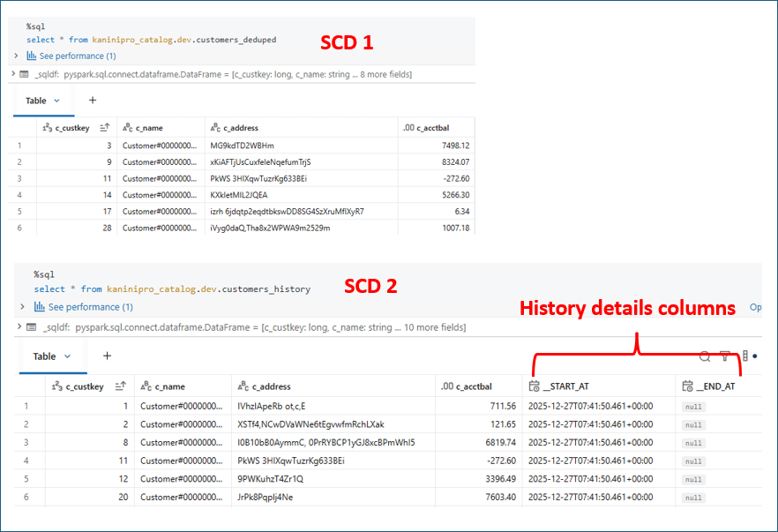The image size is (778, 532).
Task: Open See performance (1) link for customers_deduped
Action: point(77,56)
